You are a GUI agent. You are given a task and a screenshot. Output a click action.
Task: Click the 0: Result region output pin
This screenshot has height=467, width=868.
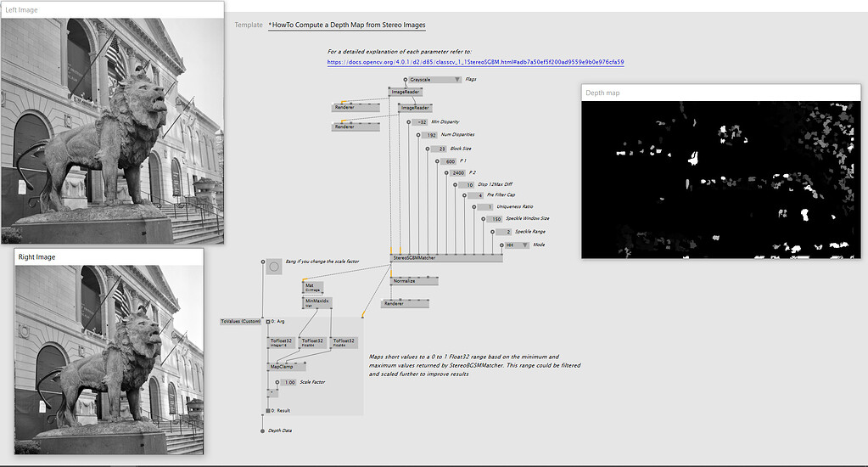pyautogui.click(x=268, y=411)
